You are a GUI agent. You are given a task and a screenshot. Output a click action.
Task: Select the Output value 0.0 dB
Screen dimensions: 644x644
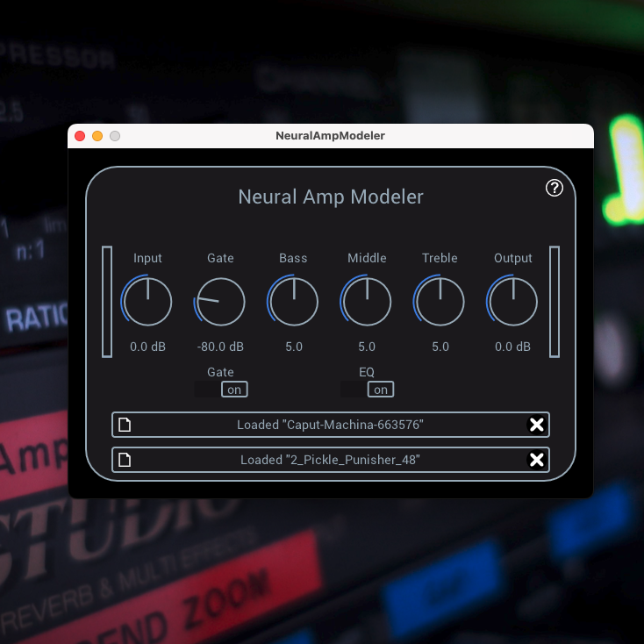[x=512, y=347]
